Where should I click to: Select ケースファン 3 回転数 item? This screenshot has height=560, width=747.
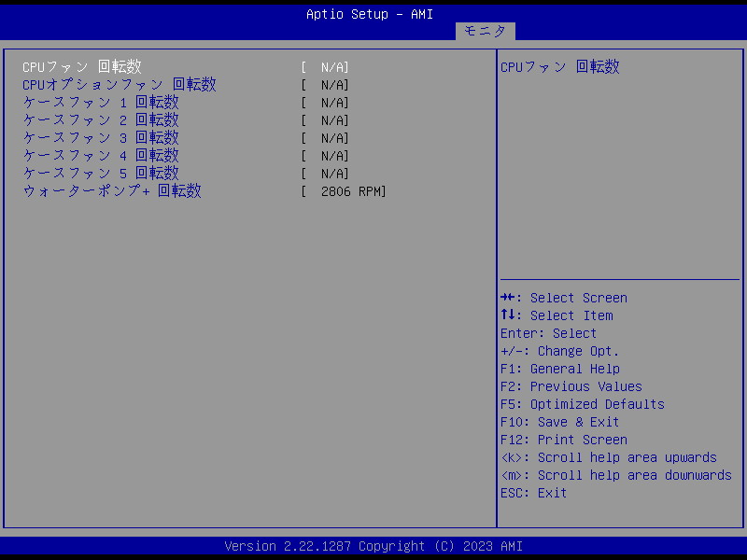[101, 137]
